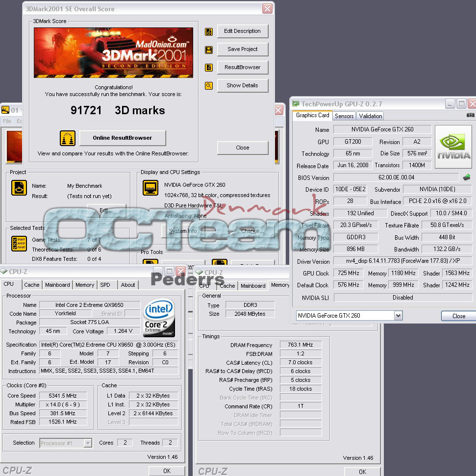Open Mainboard tab in right CPU-Z window
The width and height of the screenshot is (476, 476).
253,286
